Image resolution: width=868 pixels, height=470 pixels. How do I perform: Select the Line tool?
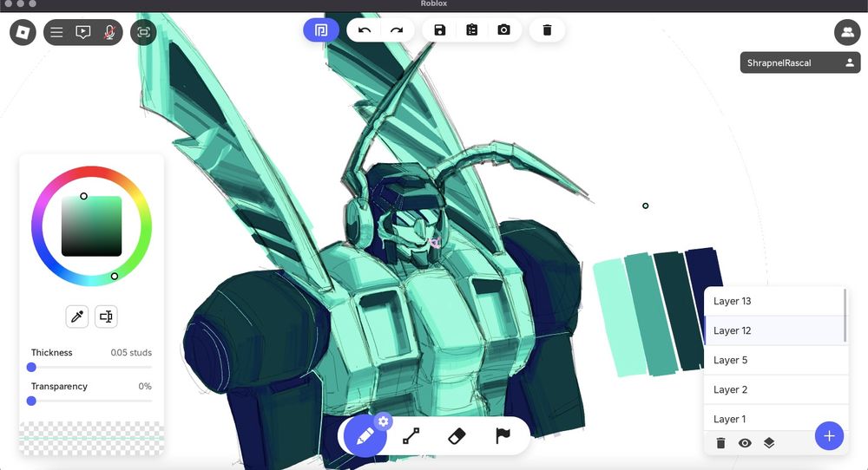pyautogui.click(x=411, y=435)
